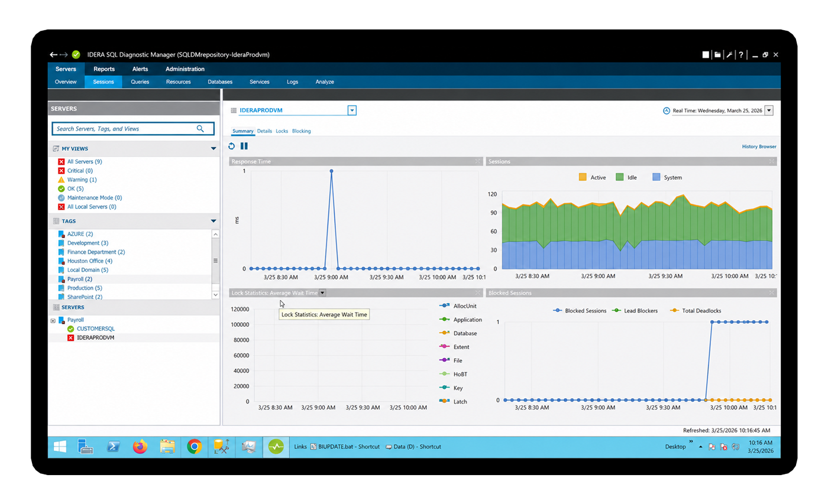Image resolution: width=828 pixels, height=504 pixels.
Task: Select the Critical (0) view
Action: point(80,171)
